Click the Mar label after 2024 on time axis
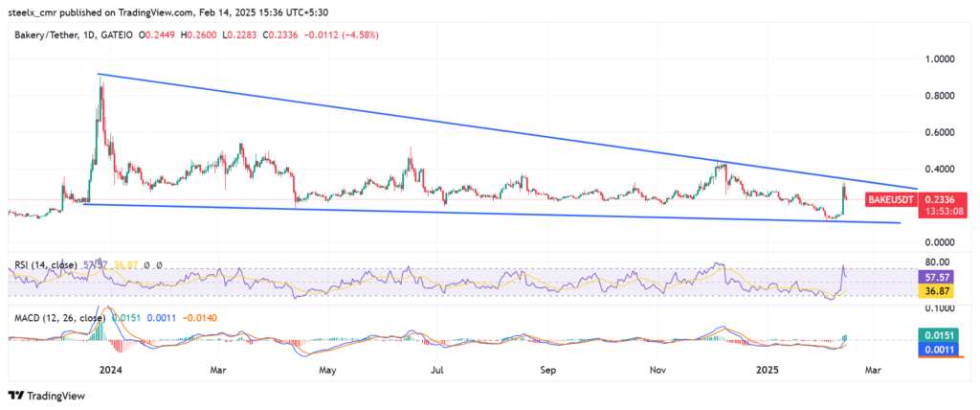 pyautogui.click(x=217, y=371)
